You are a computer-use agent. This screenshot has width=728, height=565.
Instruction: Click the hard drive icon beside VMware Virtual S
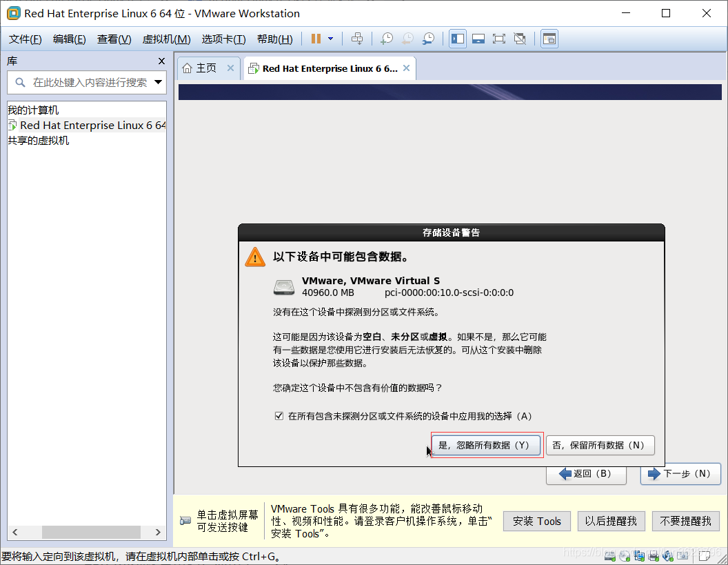pos(283,287)
